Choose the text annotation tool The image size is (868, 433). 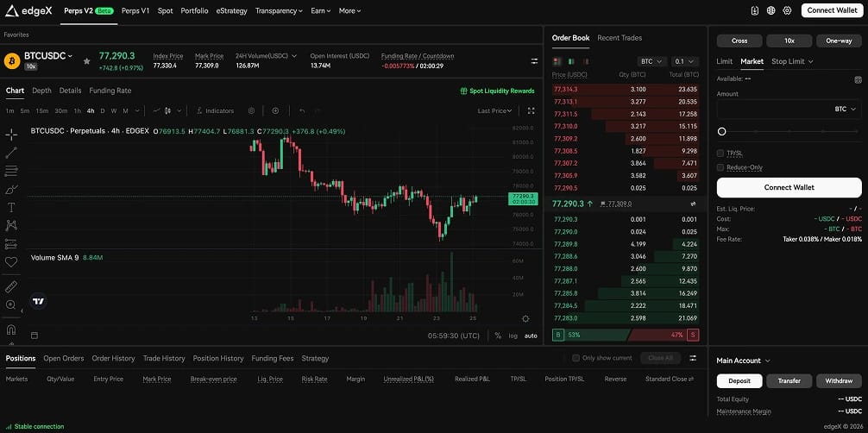point(11,208)
